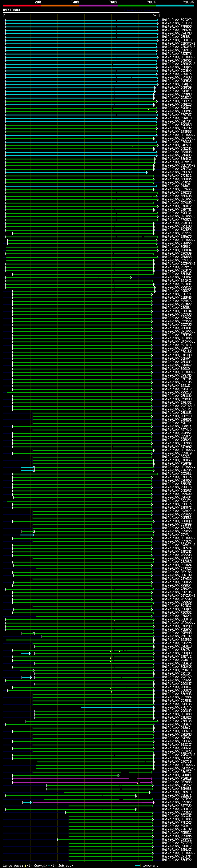Click hit label UniRef100_Q6KBS4
The height and width of the screenshot is (868, 197).
[176, 37]
